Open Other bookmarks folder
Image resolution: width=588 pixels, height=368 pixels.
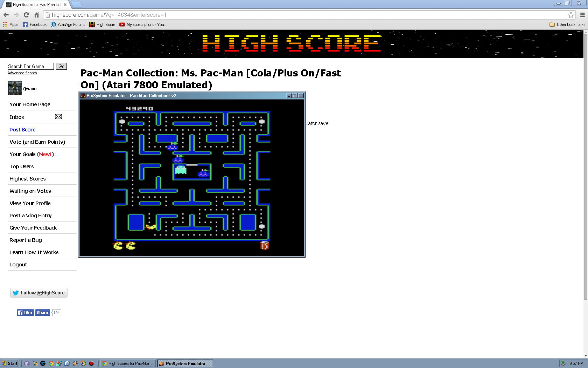(x=567, y=25)
